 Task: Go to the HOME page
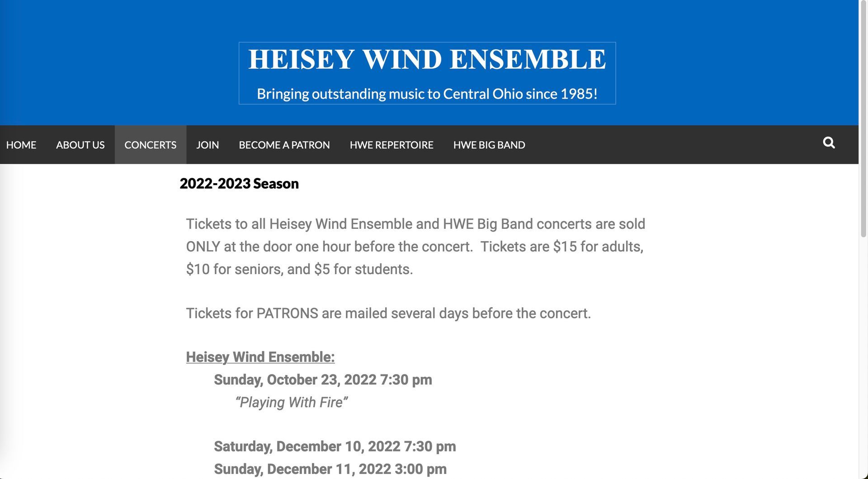coord(21,145)
